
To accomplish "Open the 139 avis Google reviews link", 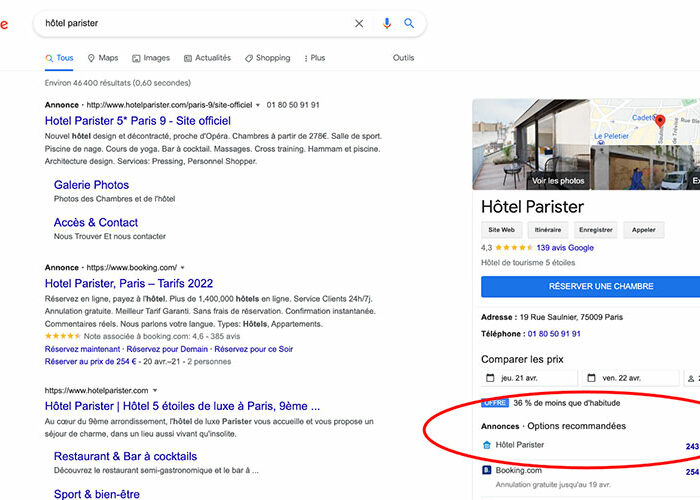I will (x=565, y=248).
